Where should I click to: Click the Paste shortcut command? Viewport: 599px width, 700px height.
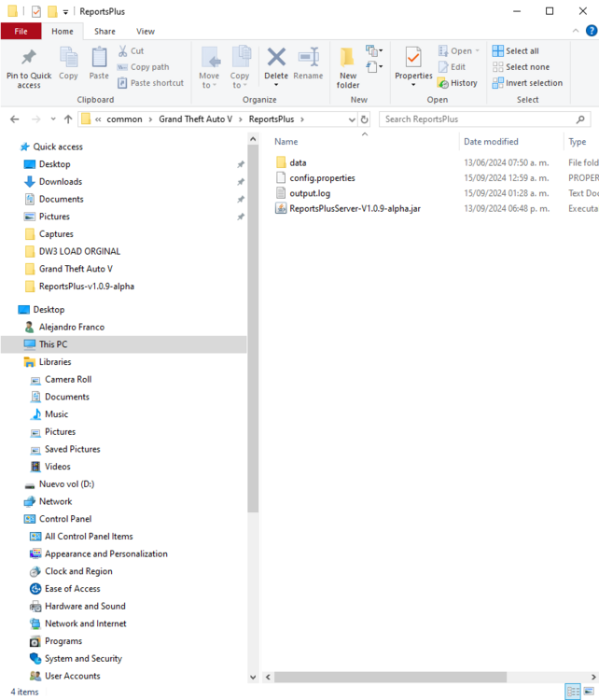pyautogui.click(x=150, y=83)
